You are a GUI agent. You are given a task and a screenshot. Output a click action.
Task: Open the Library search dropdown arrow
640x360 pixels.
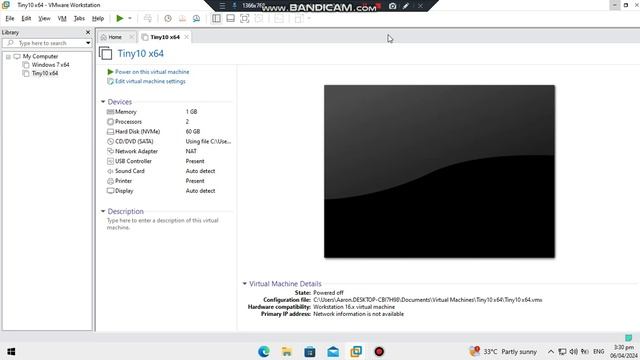88,43
